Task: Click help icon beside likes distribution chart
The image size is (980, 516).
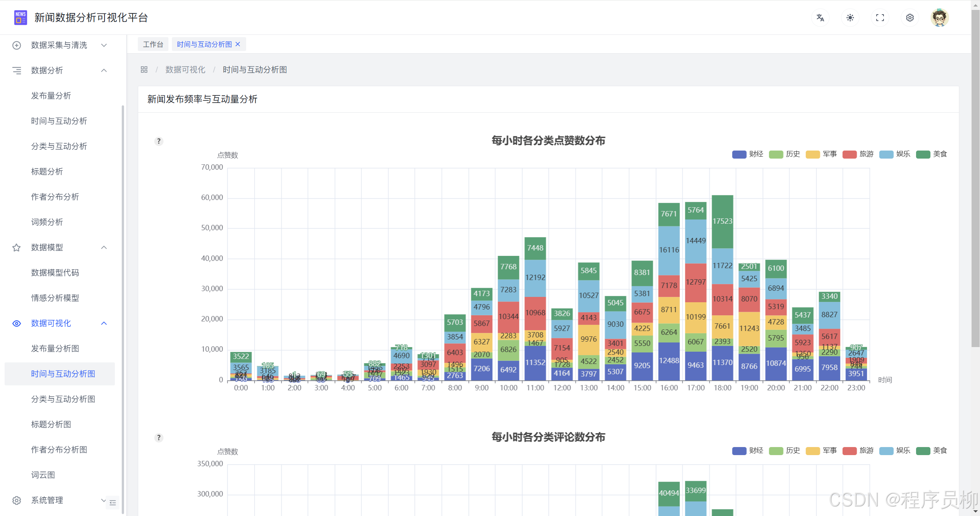Action: coord(159,141)
